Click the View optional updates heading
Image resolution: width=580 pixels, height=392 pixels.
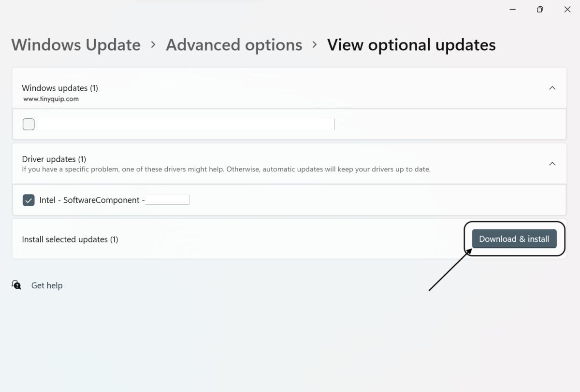click(411, 45)
